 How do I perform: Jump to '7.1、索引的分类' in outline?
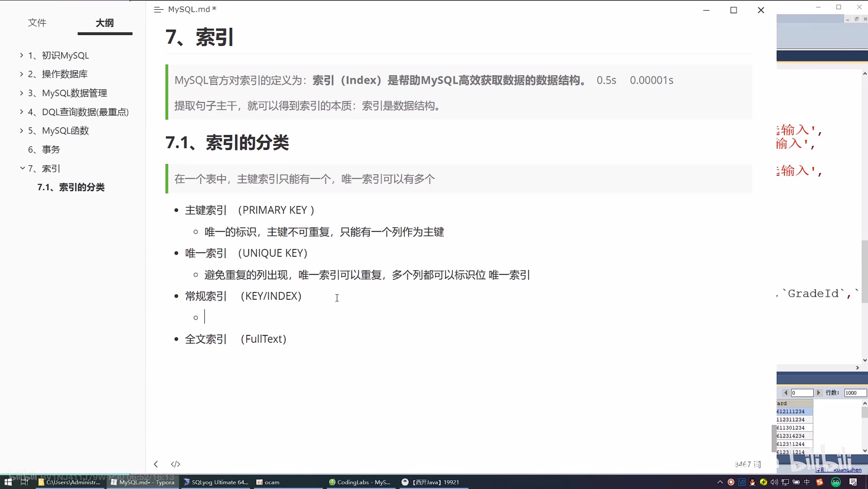(x=71, y=187)
